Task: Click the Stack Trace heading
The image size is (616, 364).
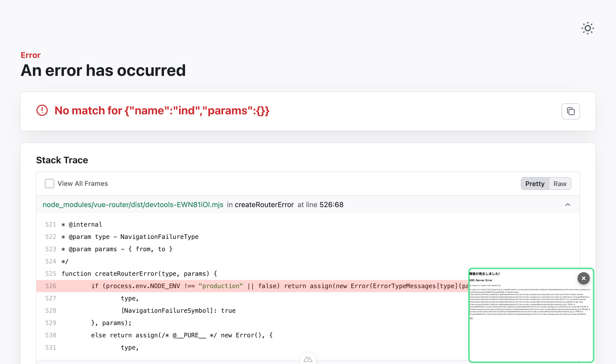Action: point(62,160)
